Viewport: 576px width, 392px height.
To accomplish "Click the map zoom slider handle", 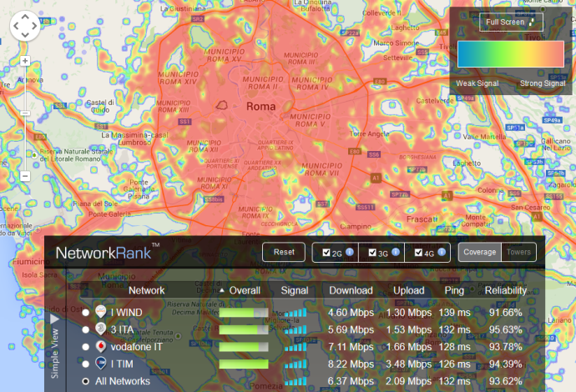I will (x=25, y=113).
